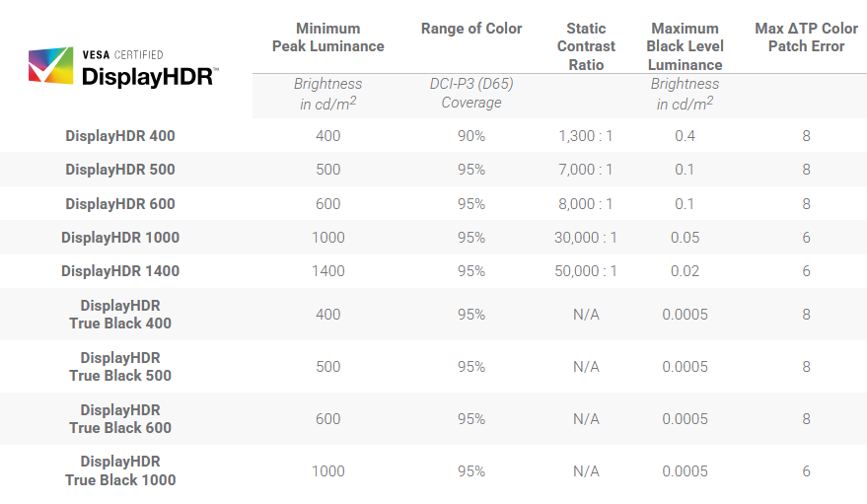
Task: Click the 50,000 : 1 contrast ratio cell
Action: [x=586, y=271]
